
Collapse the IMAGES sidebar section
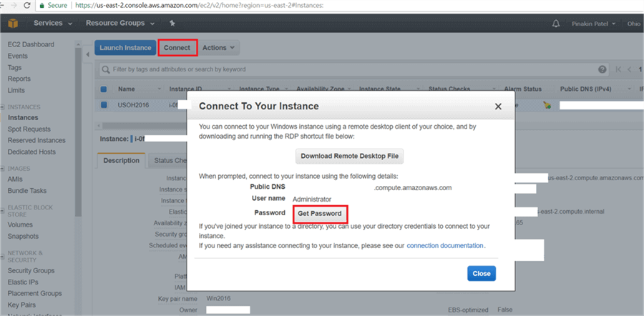pos(3,169)
